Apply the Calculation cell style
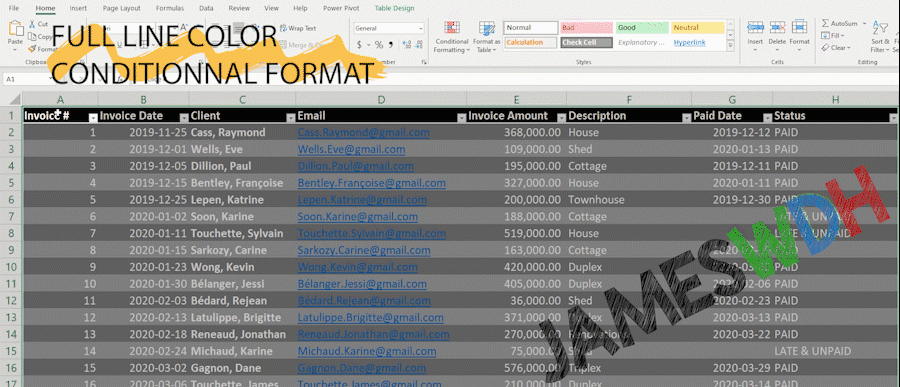This screenshot has width=900, height=387. pos(530,42)
